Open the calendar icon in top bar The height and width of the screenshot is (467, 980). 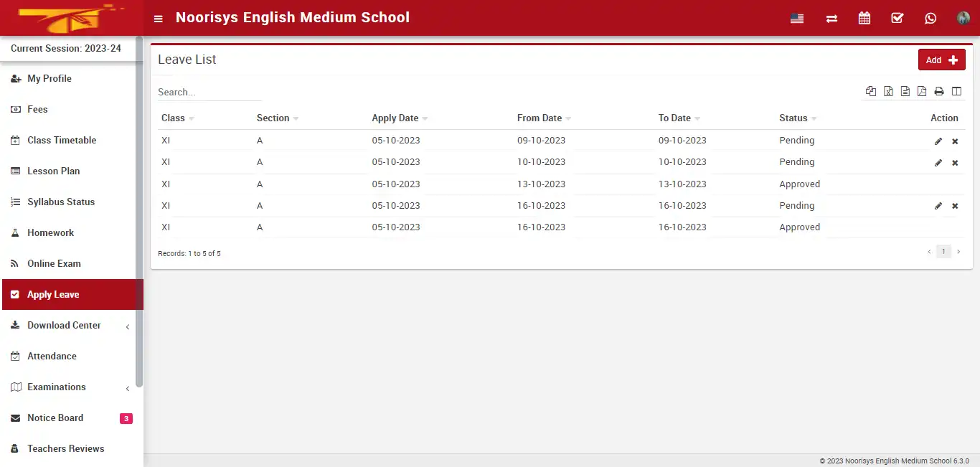coord(864,19)
